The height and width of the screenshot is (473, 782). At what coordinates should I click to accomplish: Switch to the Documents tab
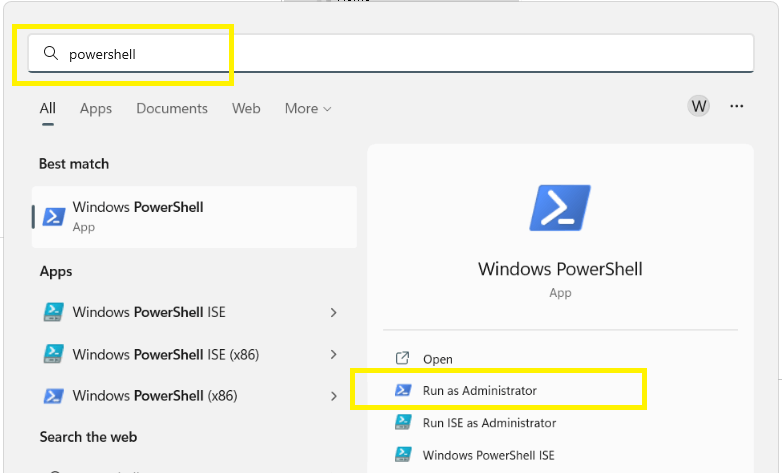(172, 108)
